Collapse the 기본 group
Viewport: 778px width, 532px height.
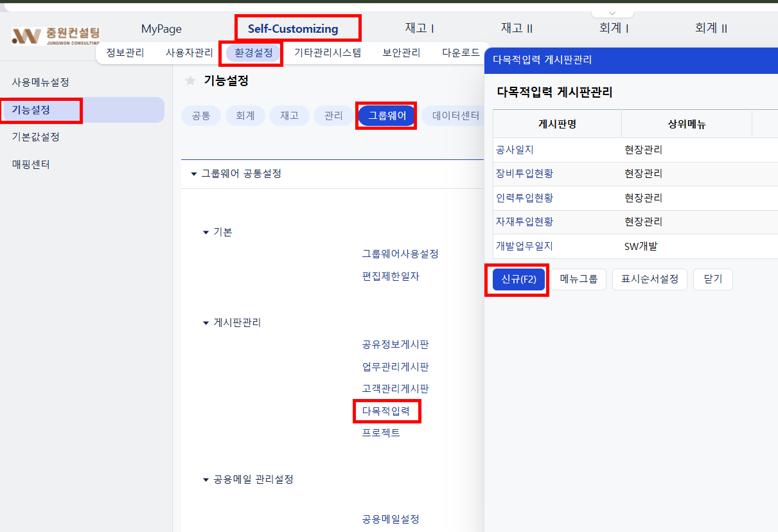pyautogui.click(x=206, y=232)
